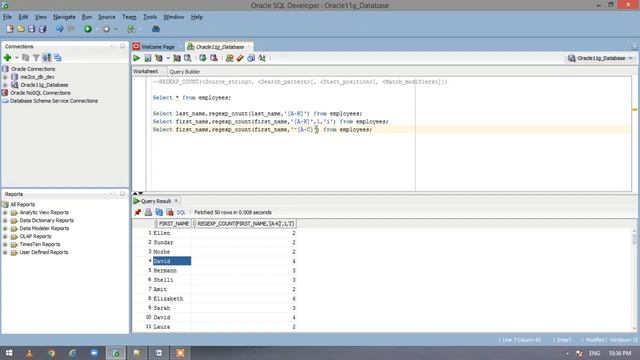The width and height of the screenshot is (640, 360).
Task: Select Oracle NoSQL Connections tree item
Action: point(40,93)
